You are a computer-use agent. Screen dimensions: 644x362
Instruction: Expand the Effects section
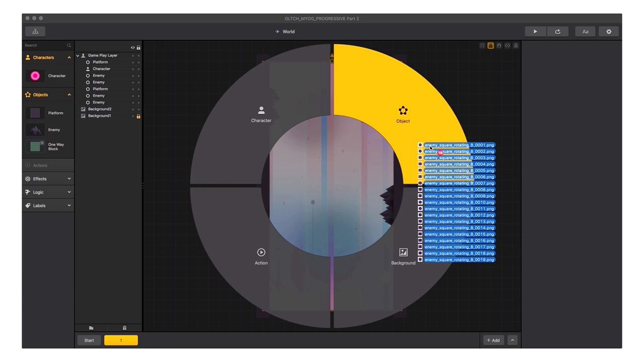[69, 179]
